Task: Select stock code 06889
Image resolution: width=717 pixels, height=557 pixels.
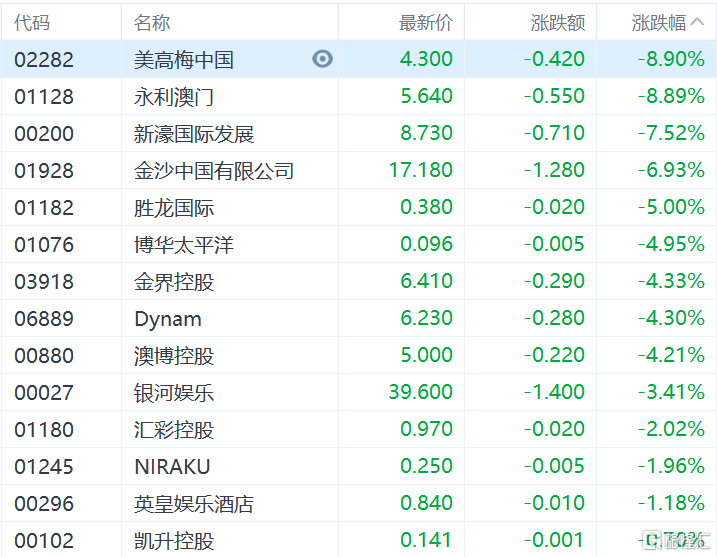Action: click(x=44, y=319)
